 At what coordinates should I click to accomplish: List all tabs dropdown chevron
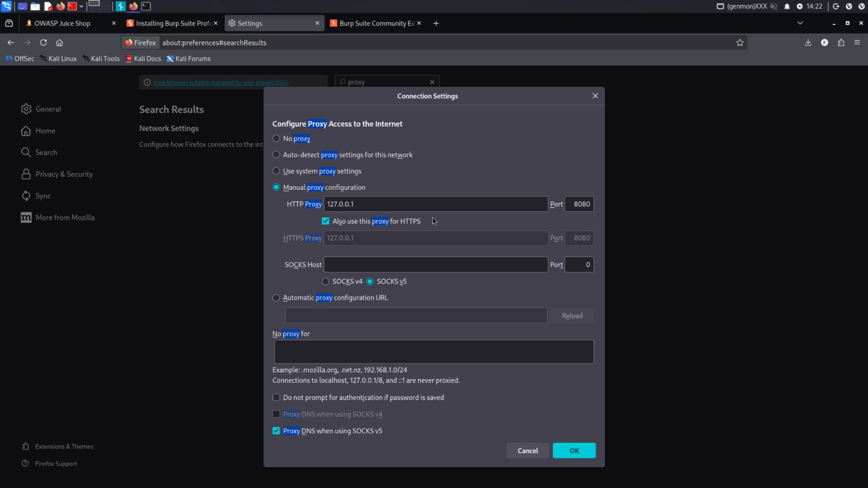tap(800, 23)
